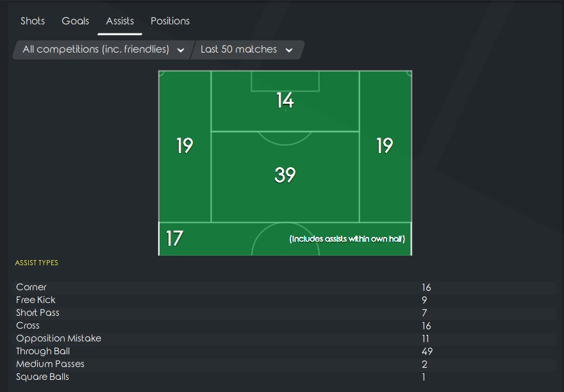Image resolution: width=564 pixels, height=392 pixels.
Task: Open the All competitions dropdown
Action: [x=103, y=49]
